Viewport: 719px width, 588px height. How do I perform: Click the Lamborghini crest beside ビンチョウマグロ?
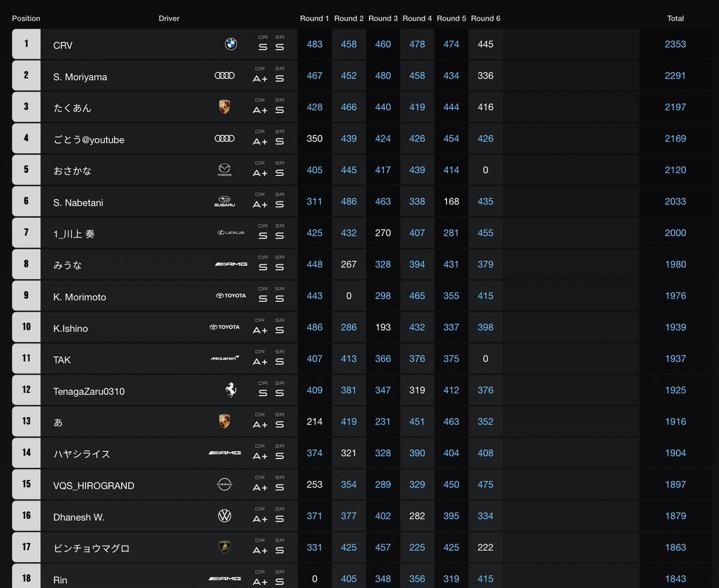[225, 547]
